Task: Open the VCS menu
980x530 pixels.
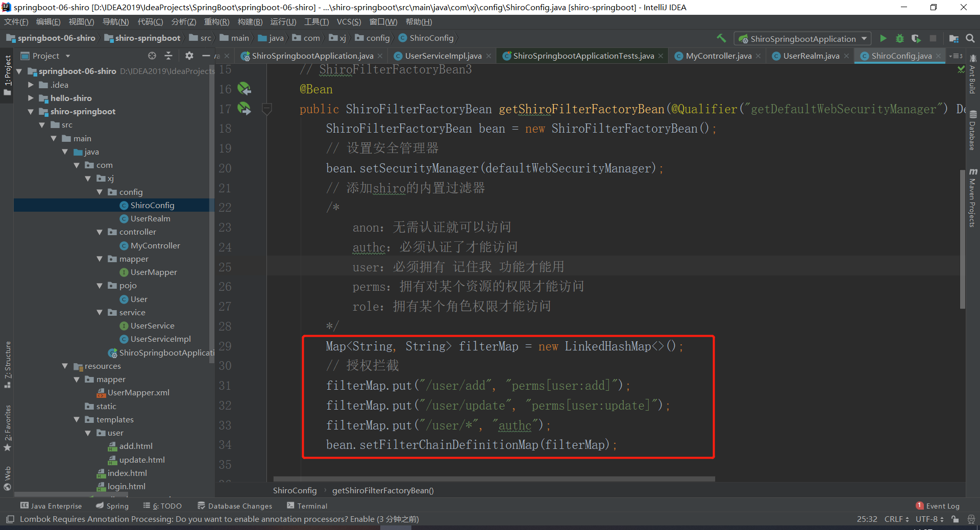Action: click(x=349, y=22)
